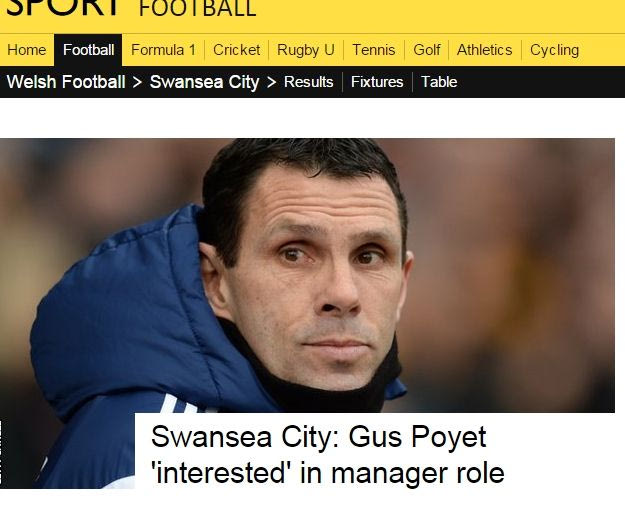Go to the Home tab
Screen dimensions: 625x518
point(27,50)
